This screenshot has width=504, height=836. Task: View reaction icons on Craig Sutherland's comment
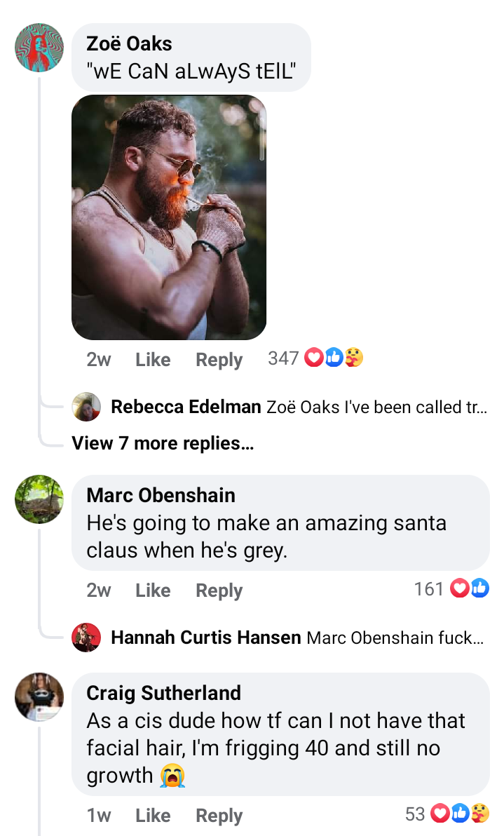(x=461, y=814)
